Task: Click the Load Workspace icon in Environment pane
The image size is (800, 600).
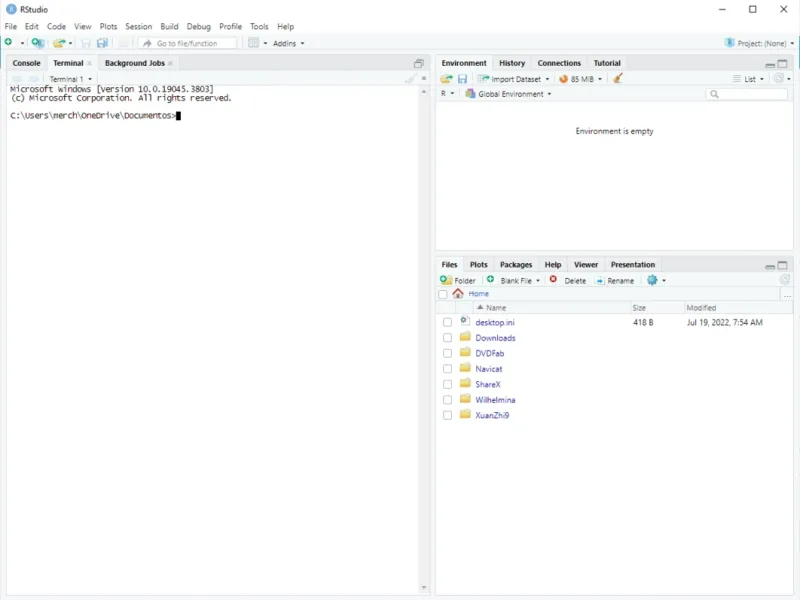Action: coord(446,79)
